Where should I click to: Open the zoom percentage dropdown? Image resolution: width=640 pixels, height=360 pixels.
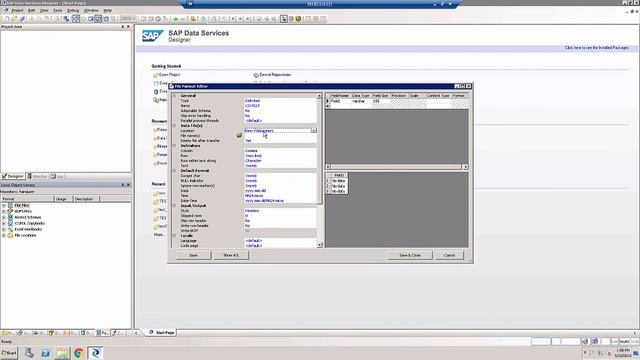point(134,19)
